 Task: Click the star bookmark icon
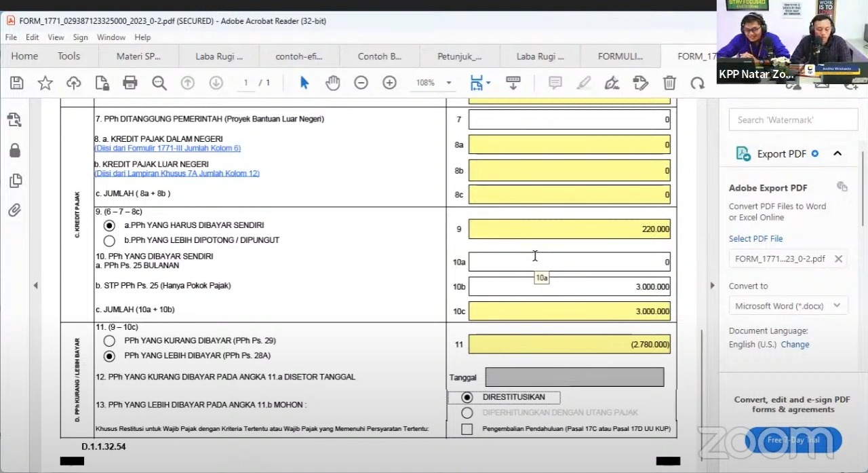pos(45,83)
